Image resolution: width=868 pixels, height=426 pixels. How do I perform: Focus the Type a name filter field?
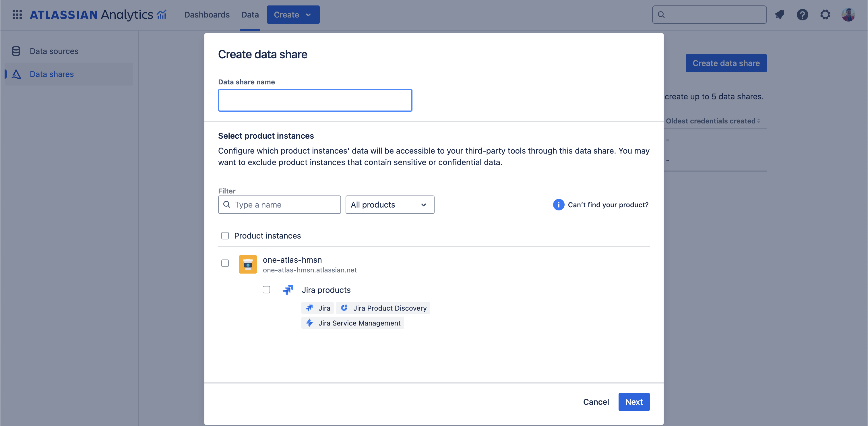pos(279,205)
